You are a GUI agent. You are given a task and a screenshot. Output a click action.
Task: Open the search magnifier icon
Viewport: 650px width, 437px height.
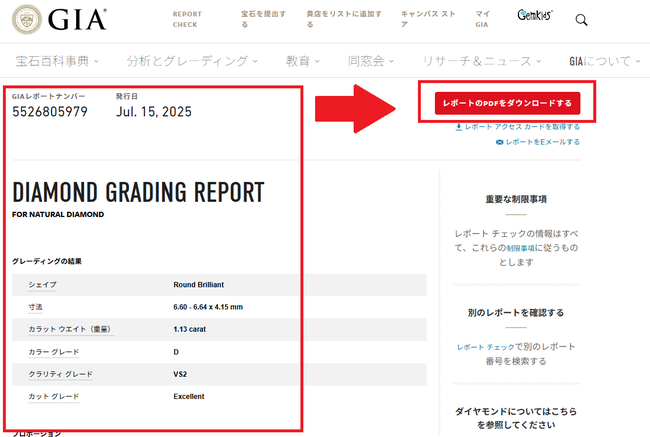click(x=581, y=19)
